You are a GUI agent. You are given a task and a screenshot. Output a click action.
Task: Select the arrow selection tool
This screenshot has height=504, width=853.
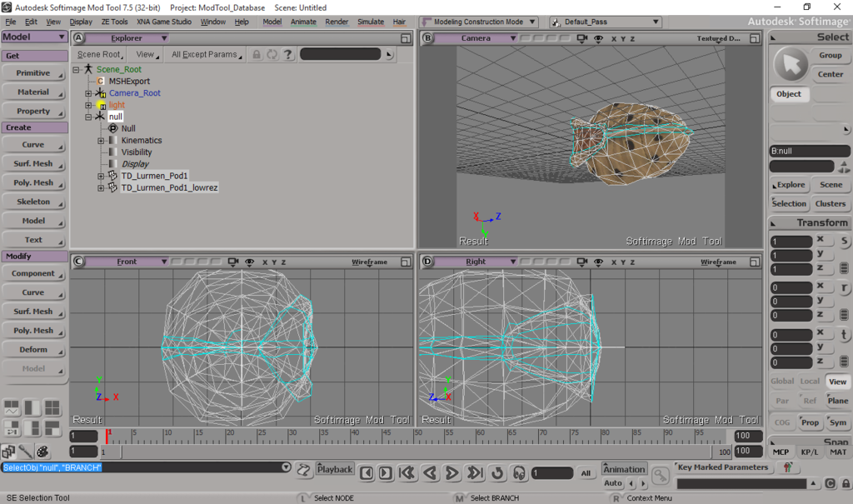[791, 64]
